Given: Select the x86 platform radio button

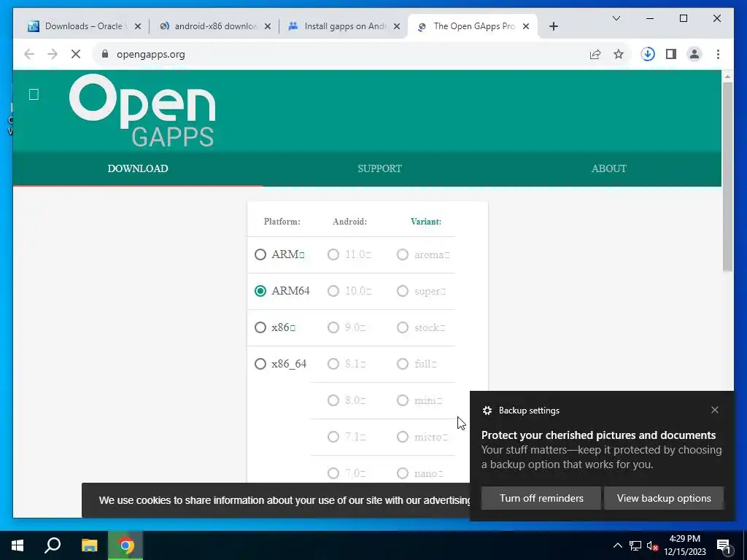Looking at the screenshot, I should point(260,327).
